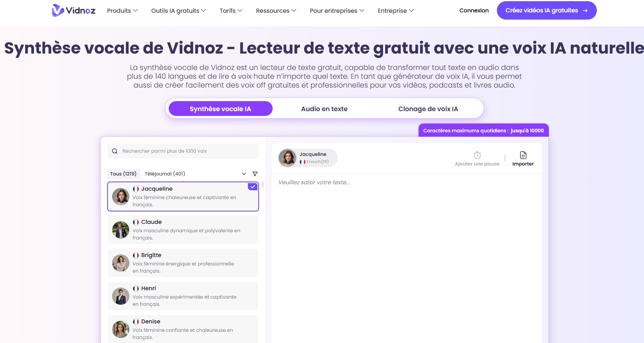This screenshot has height=343, width=644.
Task: Click the Vidnoz logo
Action: (74, 10)
